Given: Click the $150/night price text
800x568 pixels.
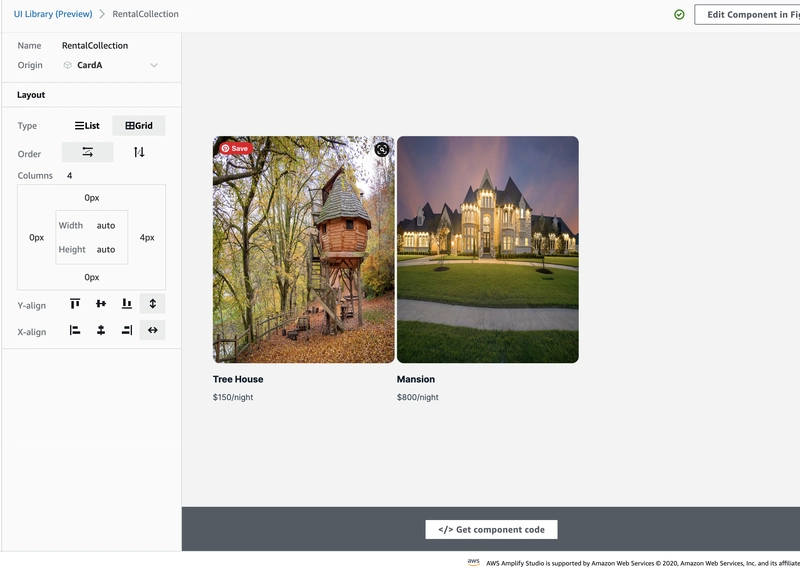Looking at the screenshot, I should point(233,397).
